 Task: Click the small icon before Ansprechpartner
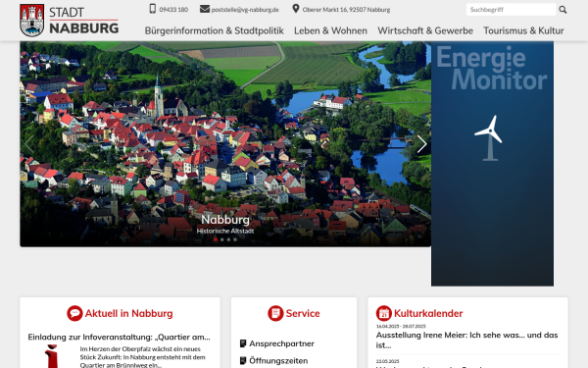click(243, 343)
